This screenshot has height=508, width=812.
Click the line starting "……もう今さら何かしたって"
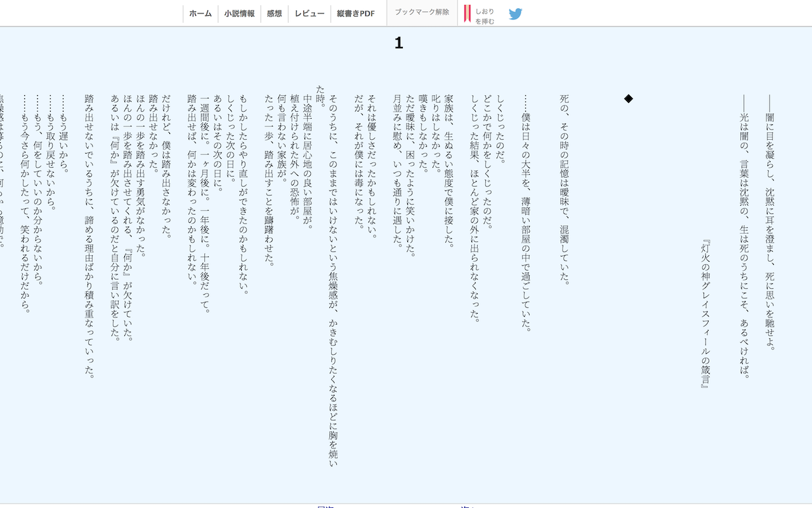(x=25, y=204)
